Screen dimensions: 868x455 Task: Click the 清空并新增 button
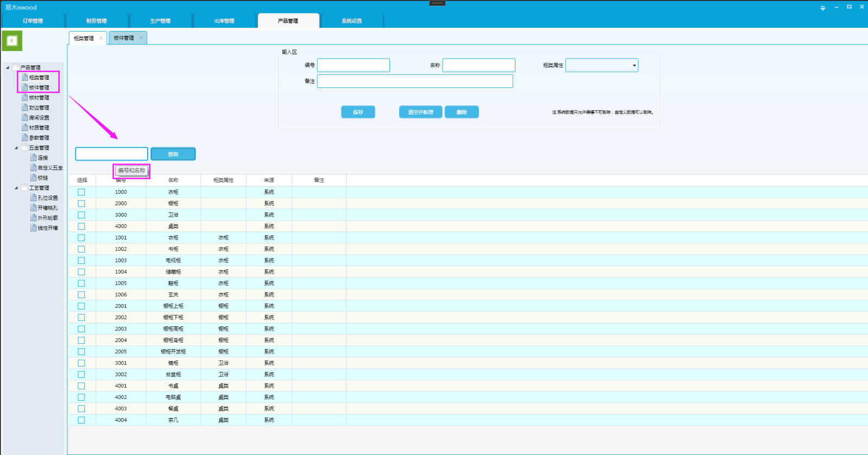point(420,112)
